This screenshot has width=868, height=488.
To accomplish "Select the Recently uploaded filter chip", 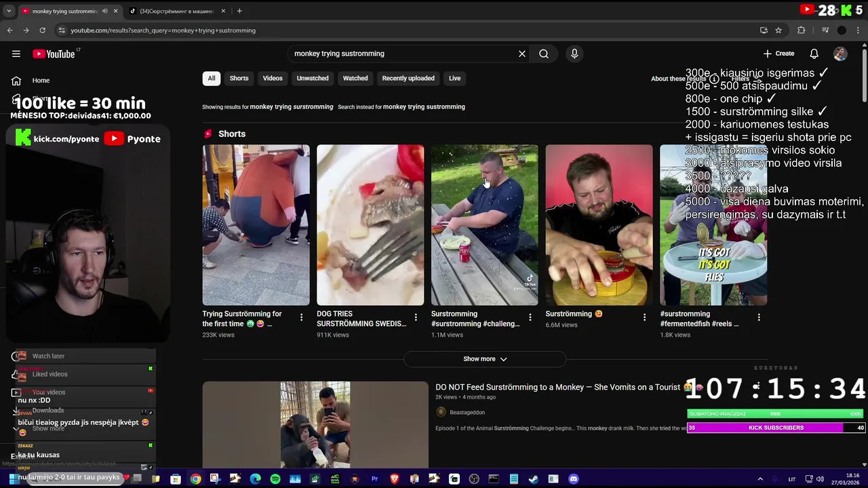I will (x=408, y=78).
